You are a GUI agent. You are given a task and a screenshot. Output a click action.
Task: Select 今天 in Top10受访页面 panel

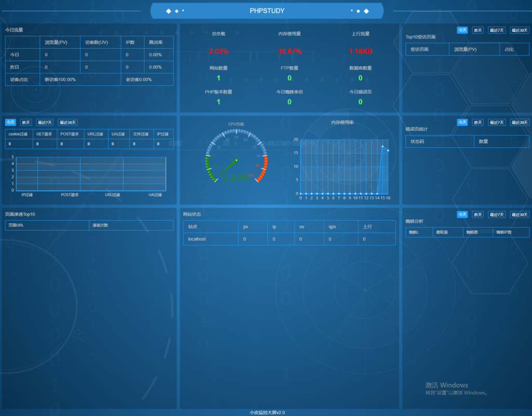tap(462, 30)
